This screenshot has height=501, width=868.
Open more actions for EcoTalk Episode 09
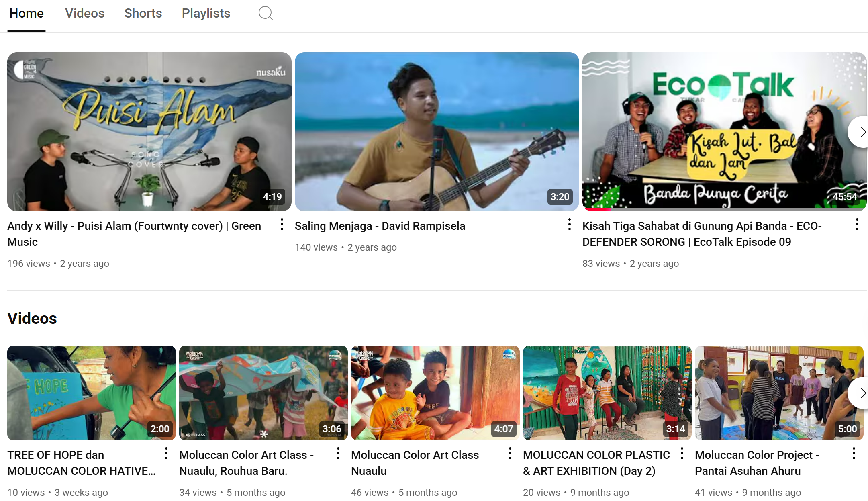pyautogui.click(x=857, y=225)
